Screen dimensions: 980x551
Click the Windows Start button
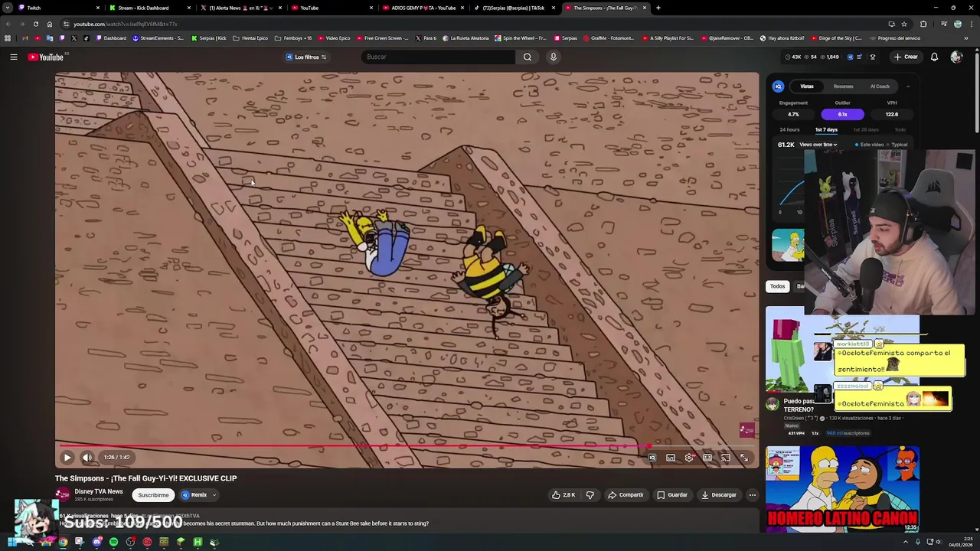(x=11, y=542)
